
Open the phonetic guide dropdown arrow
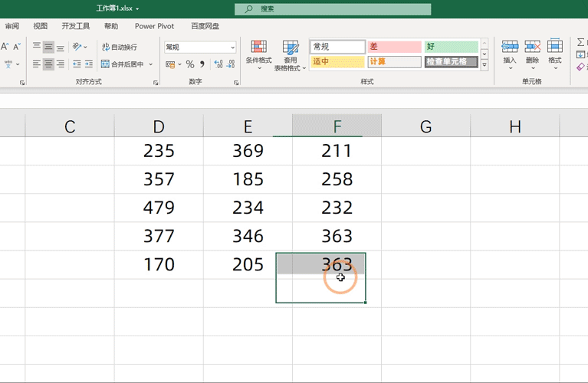tap(18, 64)
